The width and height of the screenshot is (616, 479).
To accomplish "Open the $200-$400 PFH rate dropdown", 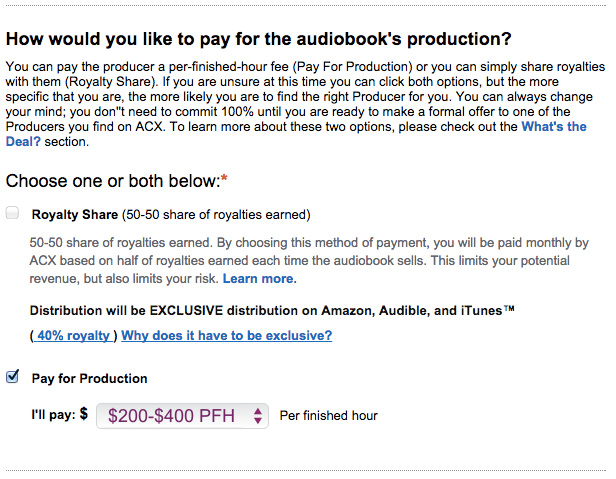I will click(x=182, y=416).
